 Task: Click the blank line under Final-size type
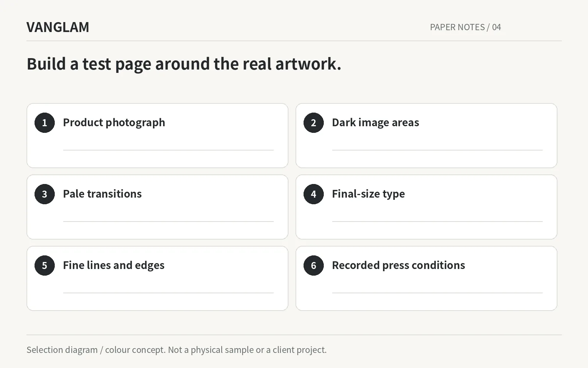coord(437,222)
